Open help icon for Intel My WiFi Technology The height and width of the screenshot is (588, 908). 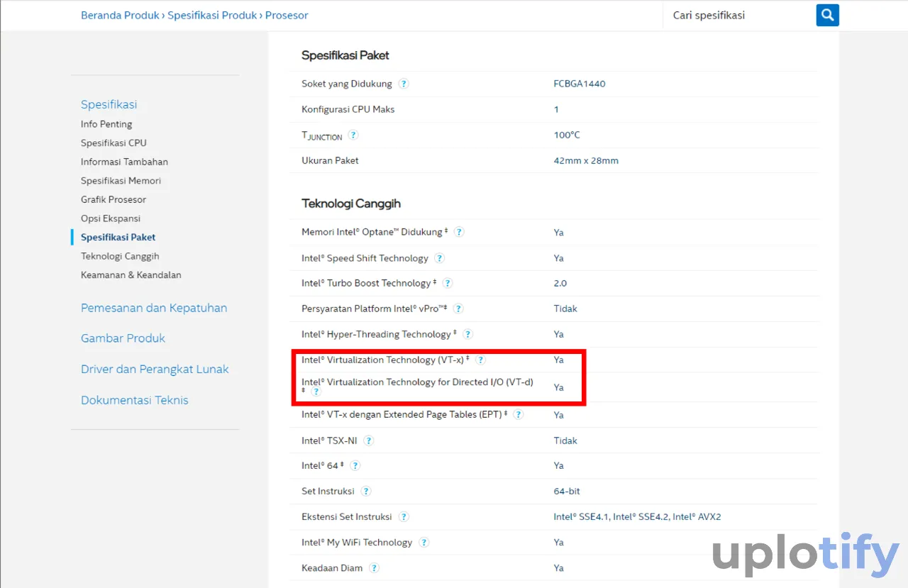coord(423,543)
